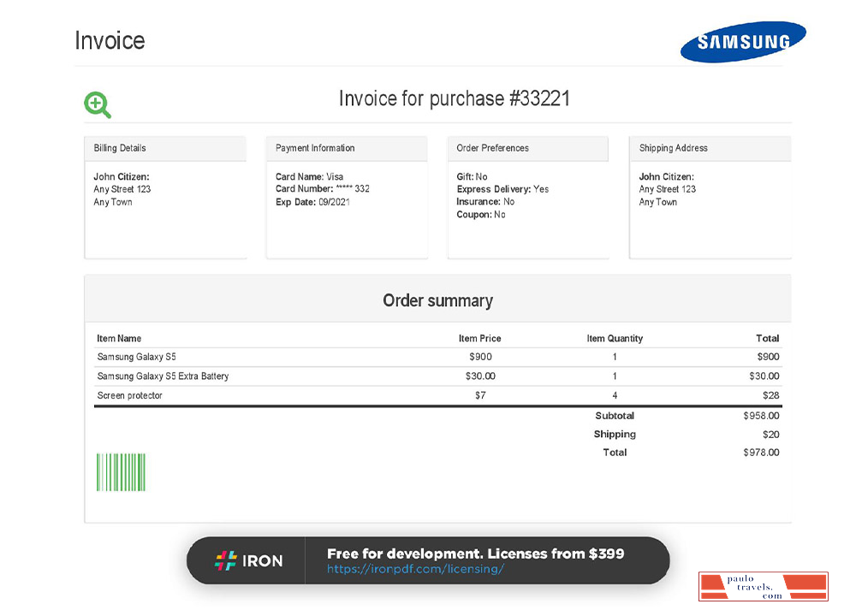Click the Order Preferences section title

[x=492, y=147]
